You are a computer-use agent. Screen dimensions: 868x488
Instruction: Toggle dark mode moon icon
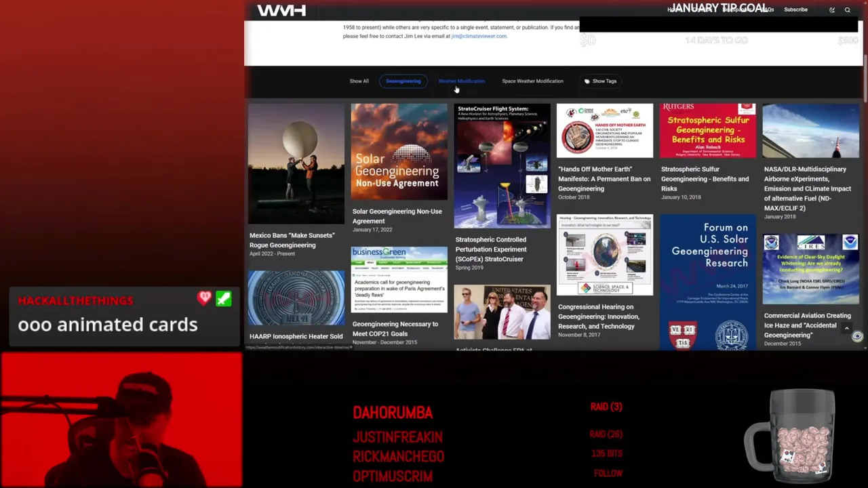(x=832, y=10)
